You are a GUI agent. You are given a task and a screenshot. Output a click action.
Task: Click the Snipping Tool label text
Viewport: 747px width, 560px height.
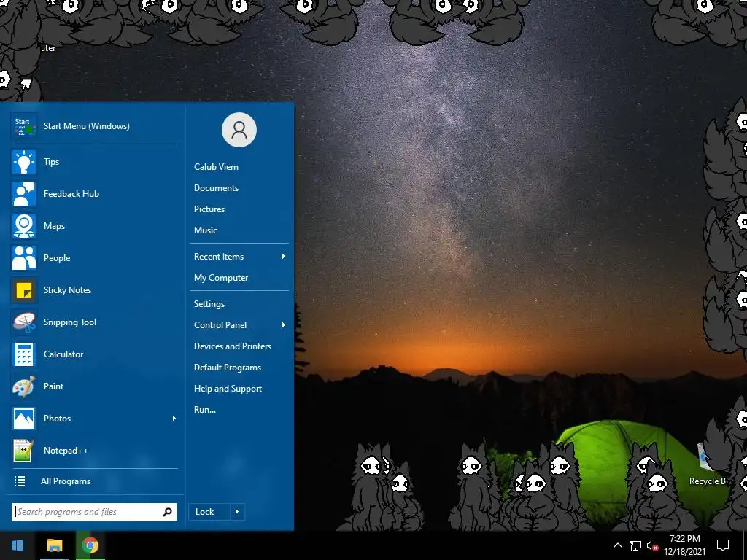[70, 322]
